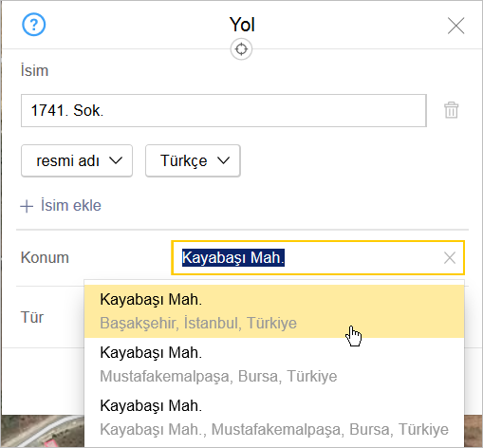The height and width of the screenshot is (448, 483).
Task: Select Kayabaşı Mah. in Başakşehir, İstanbul suggestion
Action: [x=274, y=311]
